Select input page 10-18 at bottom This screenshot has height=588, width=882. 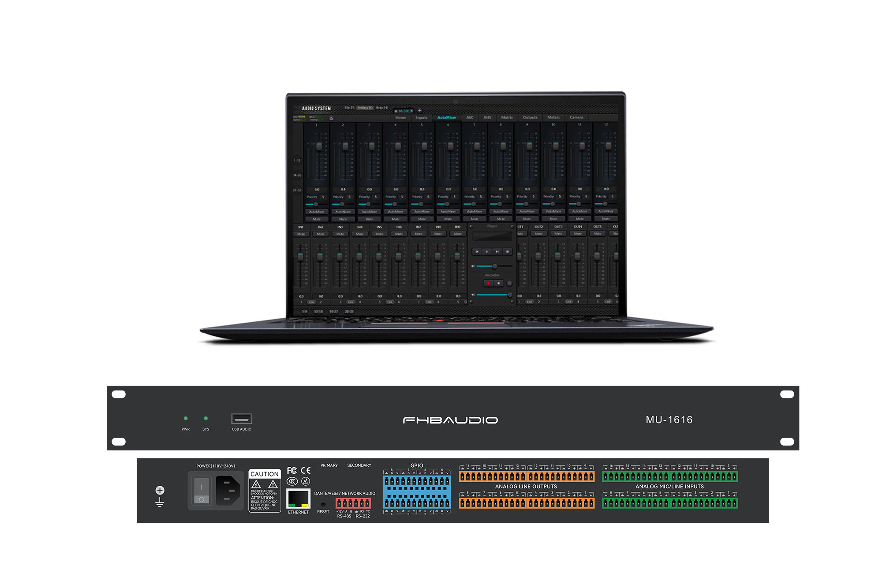coord(318,312)
